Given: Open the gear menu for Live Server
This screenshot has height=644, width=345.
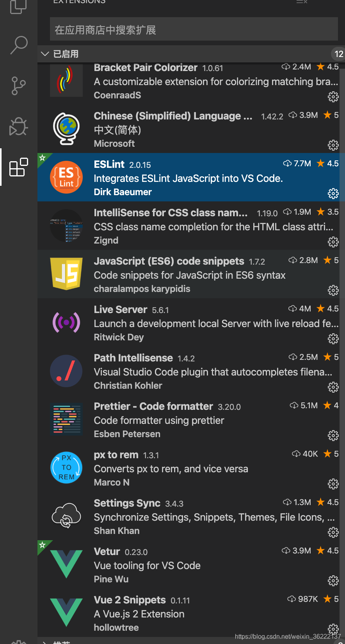Looking at the screenshot, I should click(333, 339).
